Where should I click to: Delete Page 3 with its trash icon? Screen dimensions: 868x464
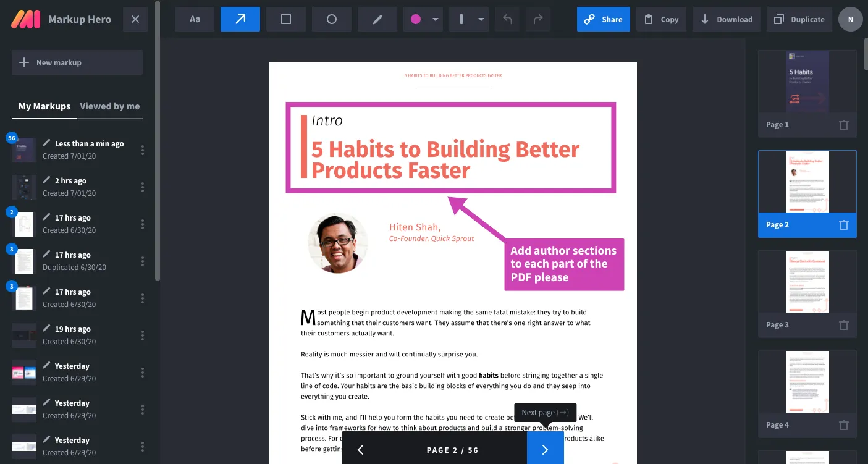point(844,325)
